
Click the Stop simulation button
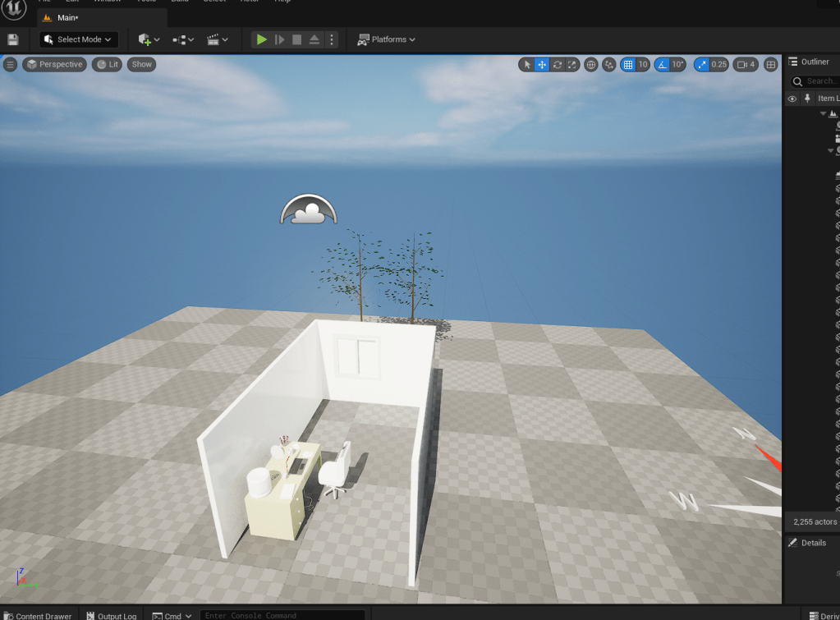(297, 39)
